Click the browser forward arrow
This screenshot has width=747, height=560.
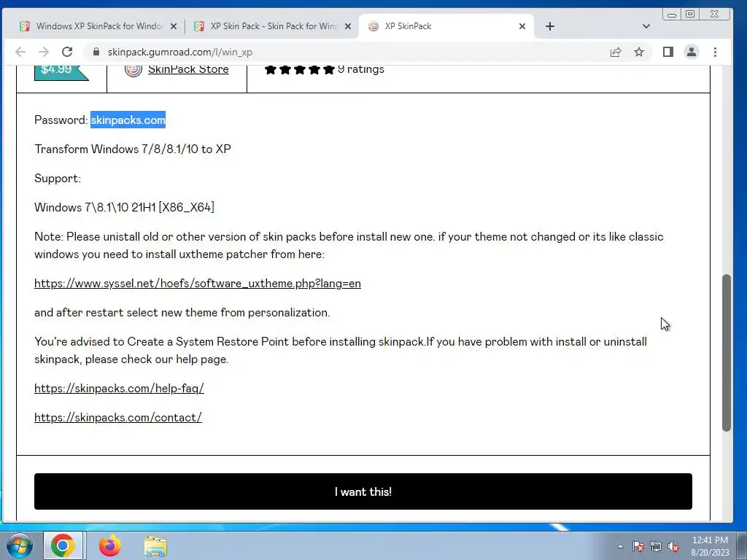(44, 52)
